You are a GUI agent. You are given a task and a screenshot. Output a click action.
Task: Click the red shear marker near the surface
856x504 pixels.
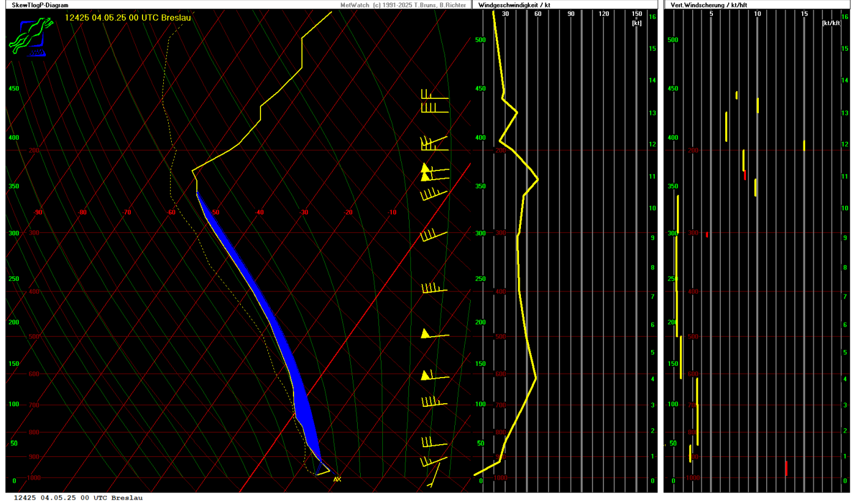click(x=786, y=469)
